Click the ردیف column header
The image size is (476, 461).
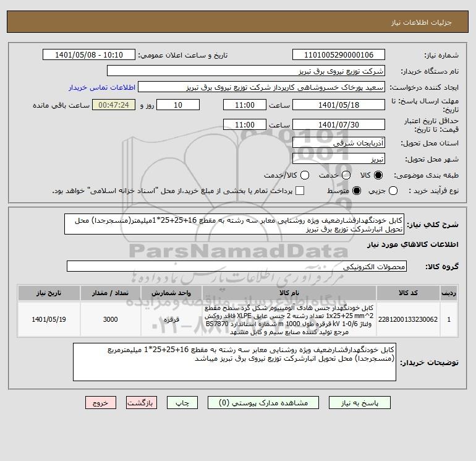pyautogui.click(x=449, y=293)
